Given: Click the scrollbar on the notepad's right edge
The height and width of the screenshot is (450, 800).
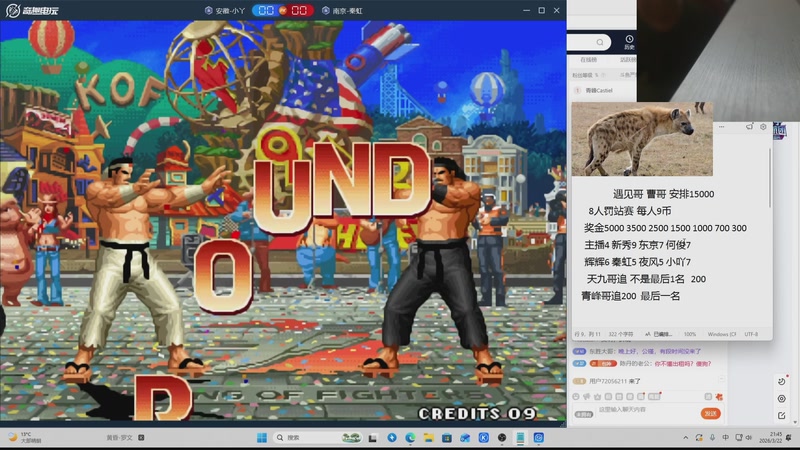Looking at the screenshot, I should (769, 179).
